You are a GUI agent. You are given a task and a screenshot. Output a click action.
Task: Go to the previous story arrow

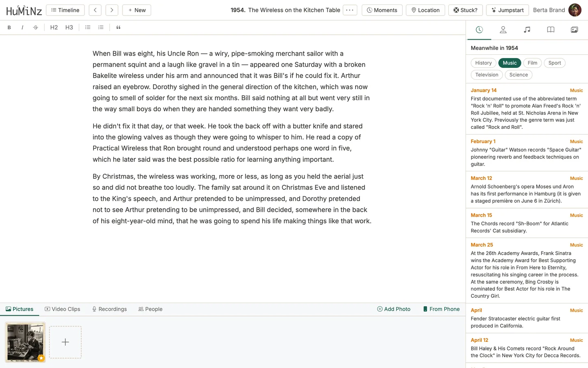[95, 10]
